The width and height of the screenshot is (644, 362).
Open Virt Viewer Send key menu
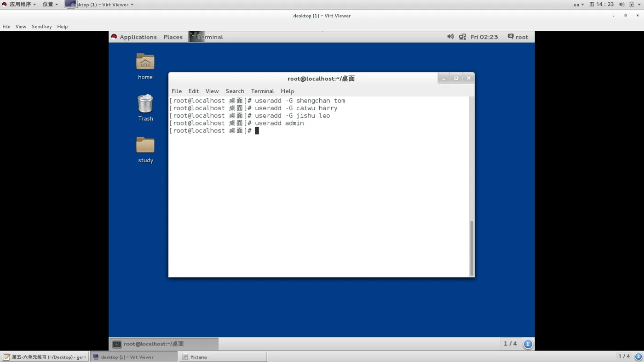(42, 27)
